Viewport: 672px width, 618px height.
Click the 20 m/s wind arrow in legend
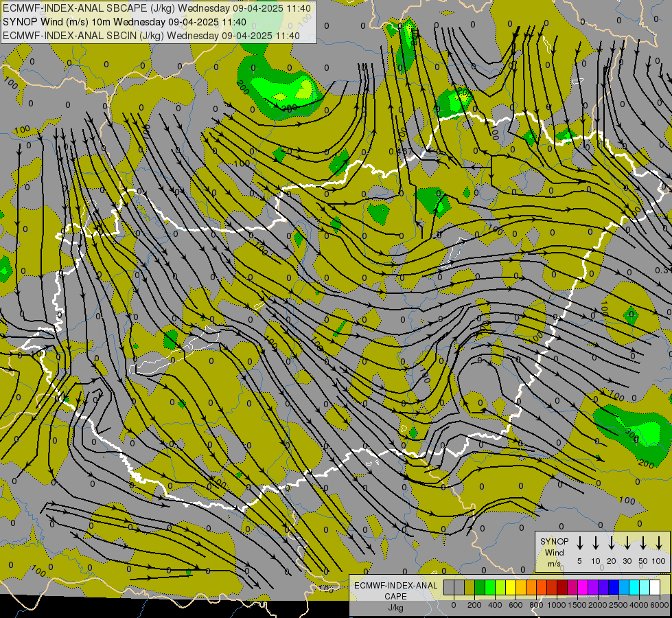pos(612,542)
